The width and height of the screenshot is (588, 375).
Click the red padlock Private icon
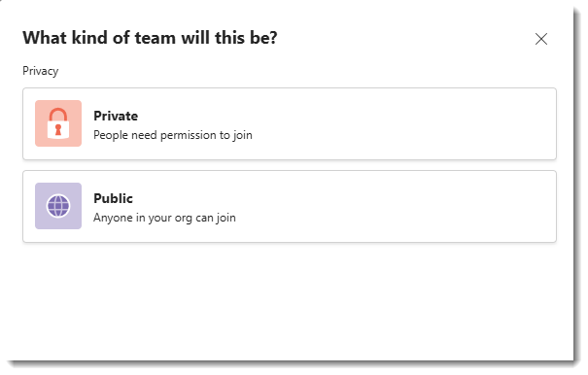point(58,123)
